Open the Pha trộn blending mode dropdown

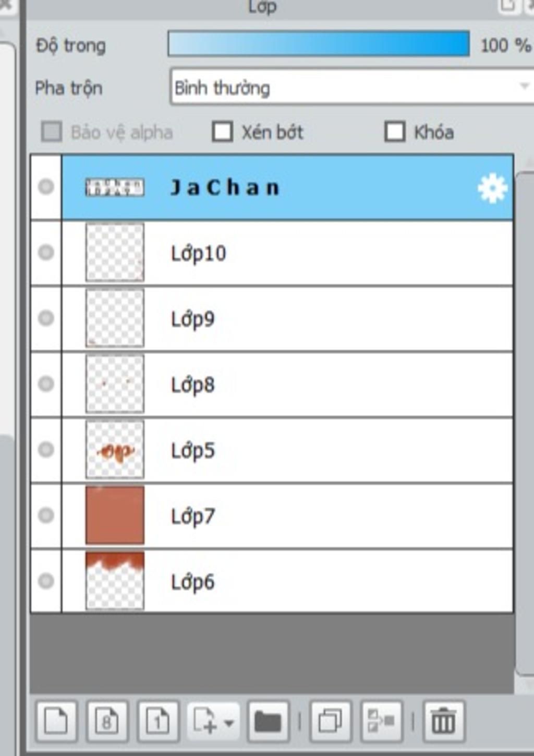click(x=351, y=87)
